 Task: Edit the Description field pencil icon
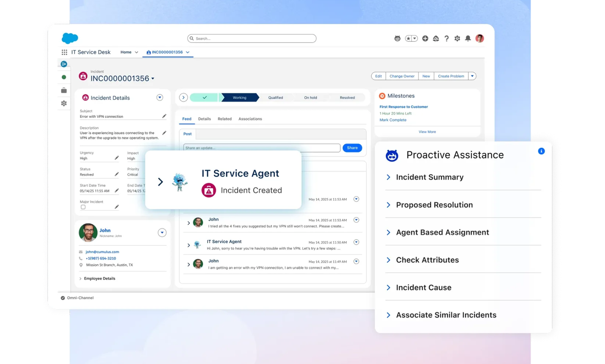pyautogui.click(x=164, y=133)
